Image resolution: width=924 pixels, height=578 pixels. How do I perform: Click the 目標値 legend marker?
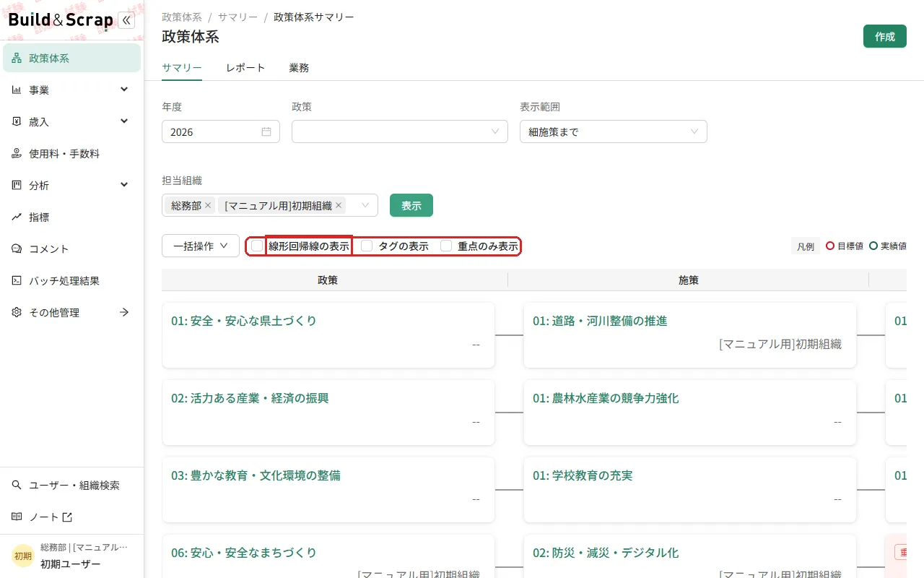(x=830, y=246)
